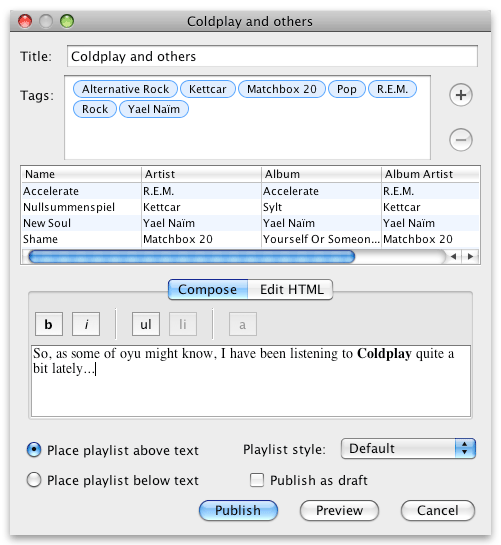Select the Accelerate song name cell
Screen dimensions: 501x545
click(x=82, y=191)
